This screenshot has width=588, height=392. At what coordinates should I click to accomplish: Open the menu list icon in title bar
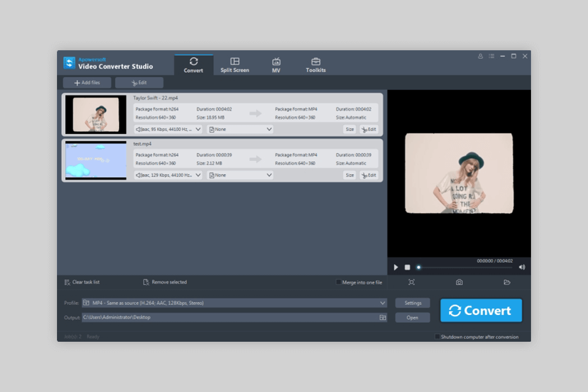click(491, 56)
